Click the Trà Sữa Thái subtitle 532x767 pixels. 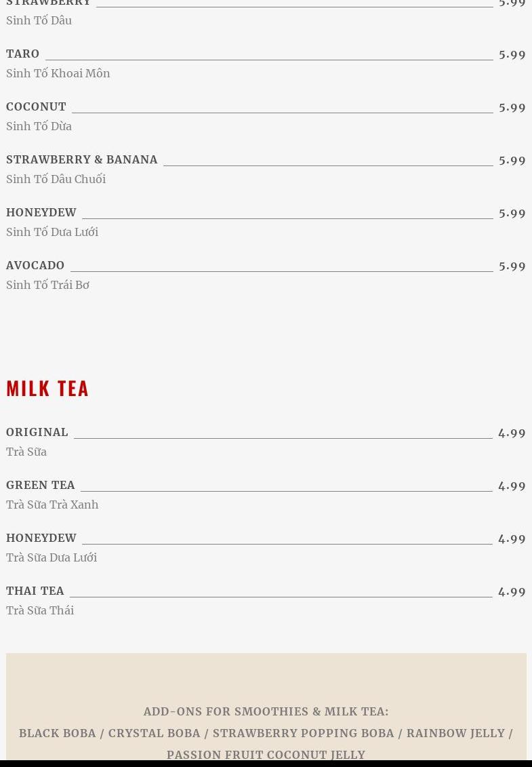(40, 610)
